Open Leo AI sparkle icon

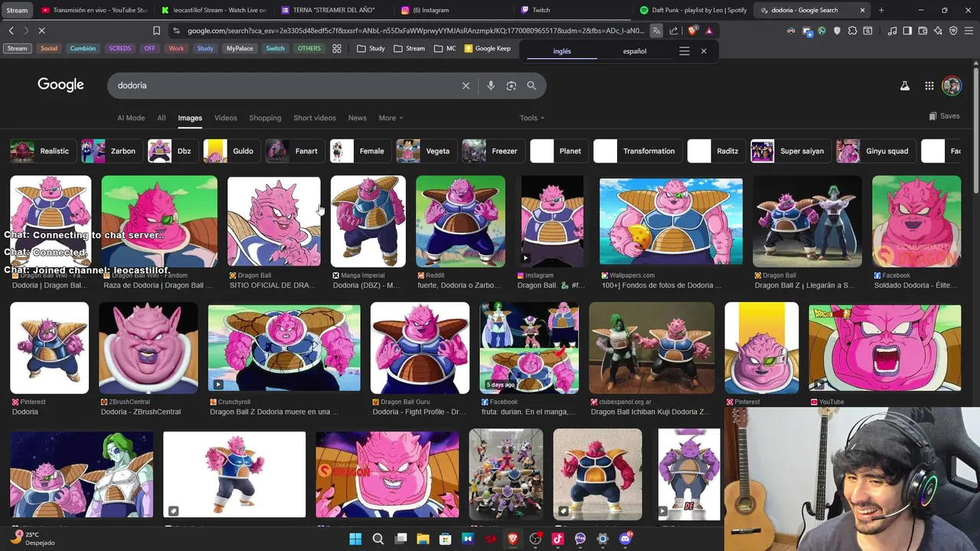938,31
